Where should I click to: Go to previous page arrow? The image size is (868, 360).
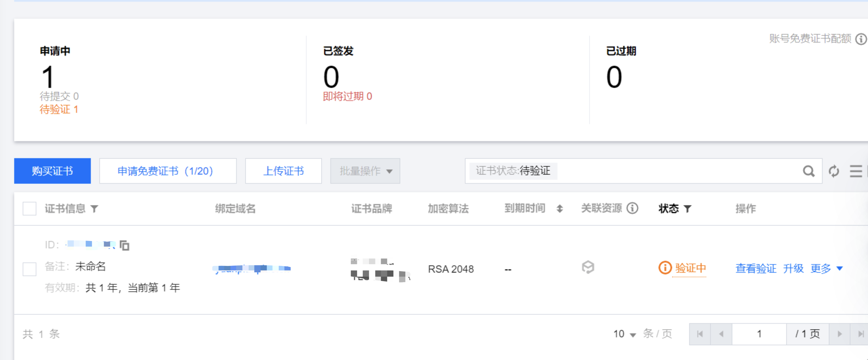point(721,334)
